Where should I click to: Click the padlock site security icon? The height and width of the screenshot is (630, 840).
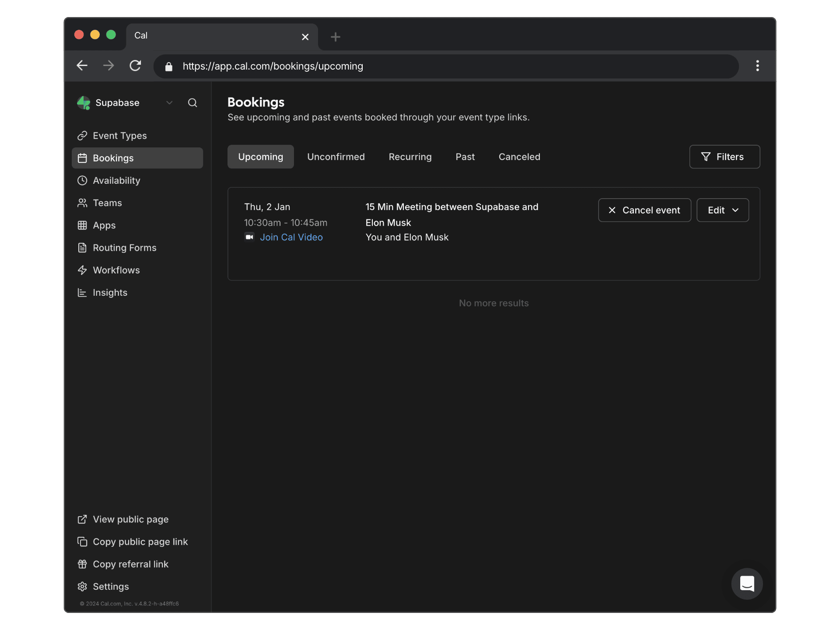tap(169, 66)
